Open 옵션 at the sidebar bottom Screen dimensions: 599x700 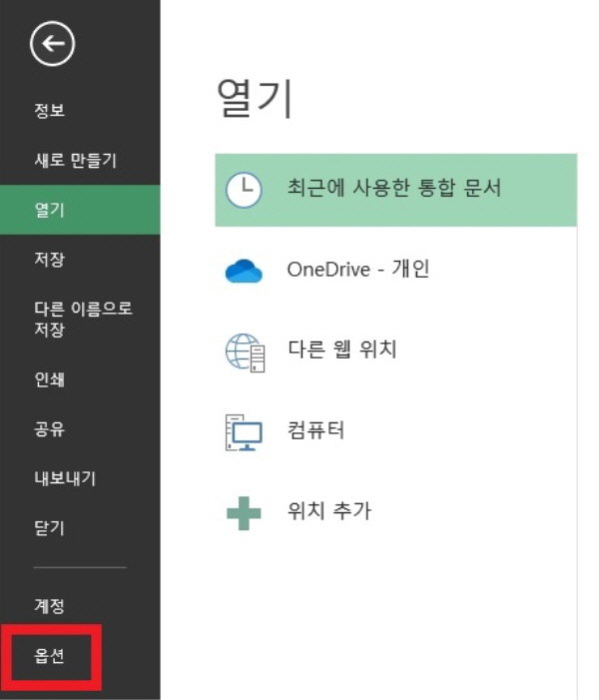coord(50,655)
